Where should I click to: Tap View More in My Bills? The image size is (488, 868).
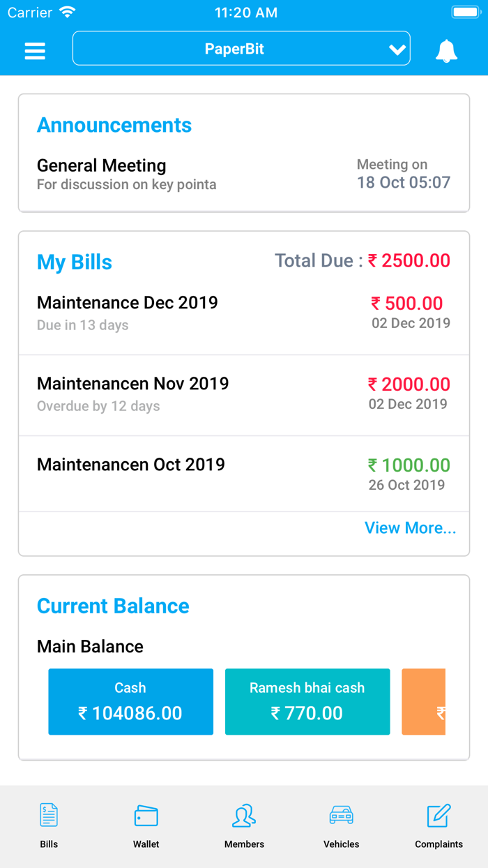(411, 528)
